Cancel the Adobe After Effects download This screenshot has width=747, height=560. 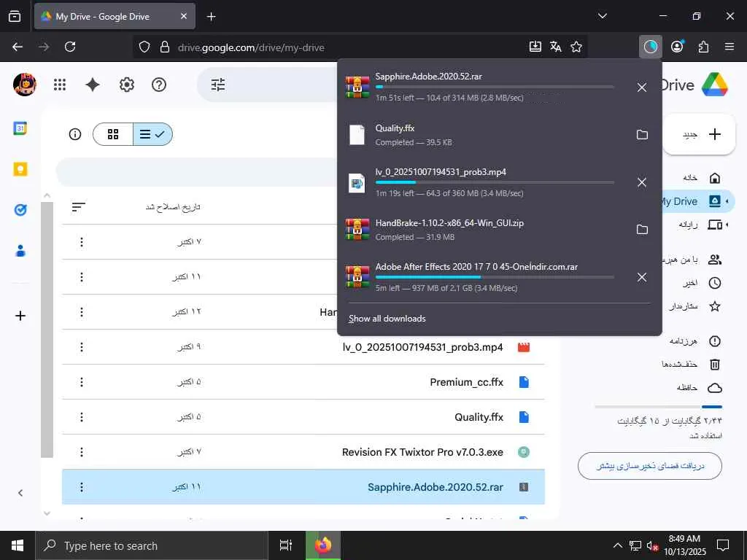pos(642,277)
